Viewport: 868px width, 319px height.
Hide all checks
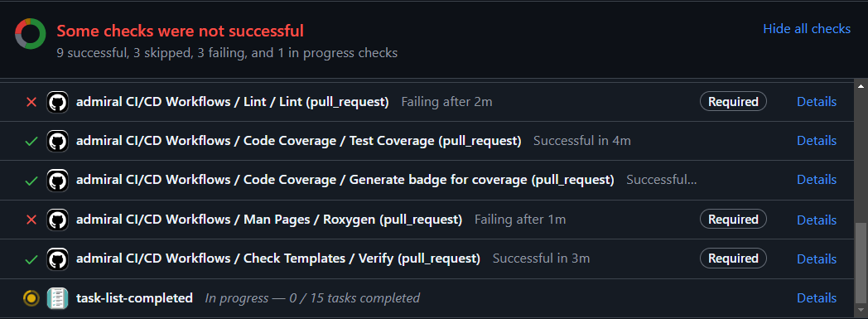point(807,29)
